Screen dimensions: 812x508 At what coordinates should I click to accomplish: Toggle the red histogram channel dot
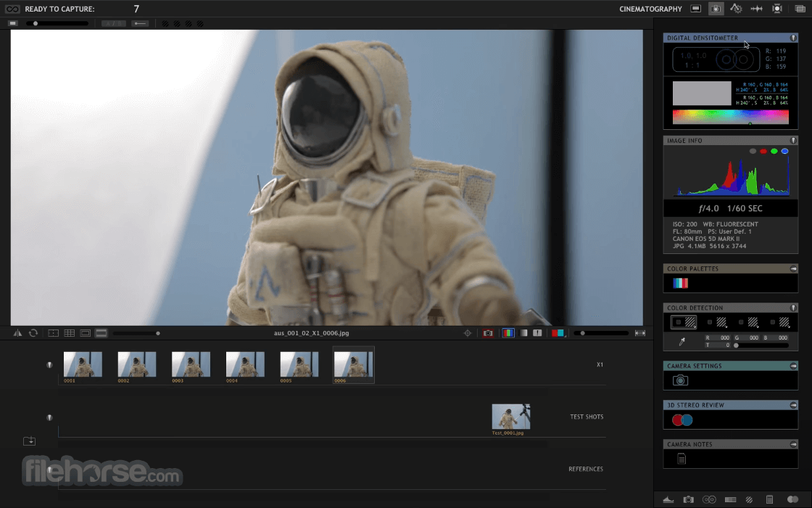(x=763, y=152)
